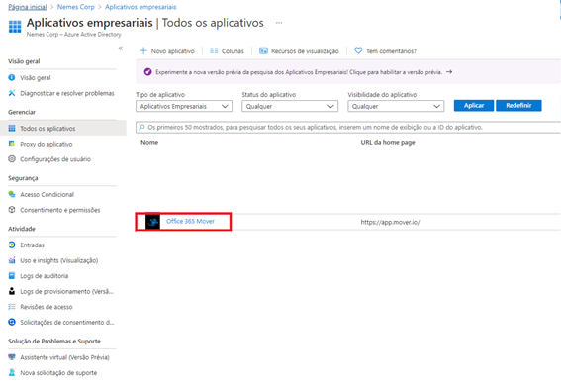Viewport: 561px width, 392px height.
Task: Click the Office 365 Mover app icon
Action: tap(152, 222)
